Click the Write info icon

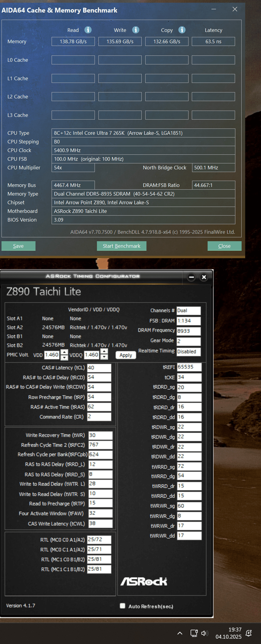click(x=136, y=30)
